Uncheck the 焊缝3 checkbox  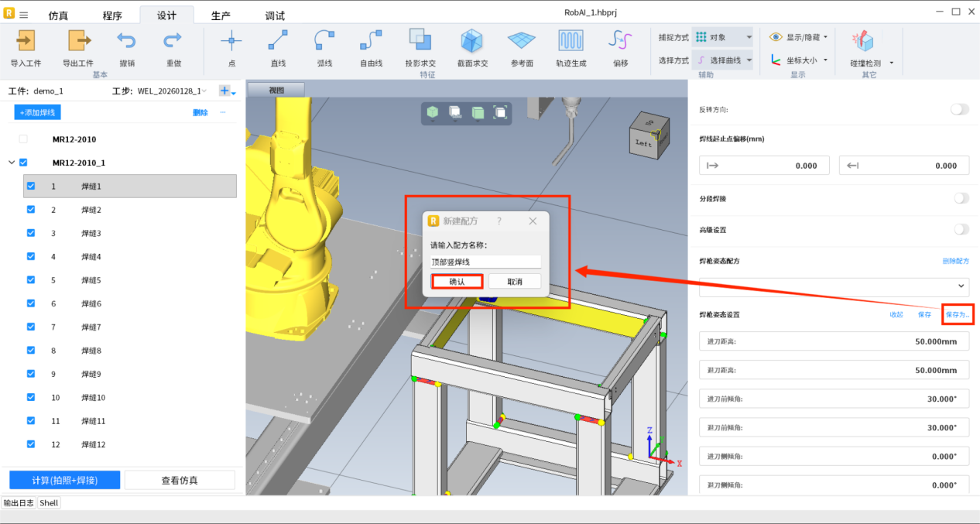[x=31, y=233]
